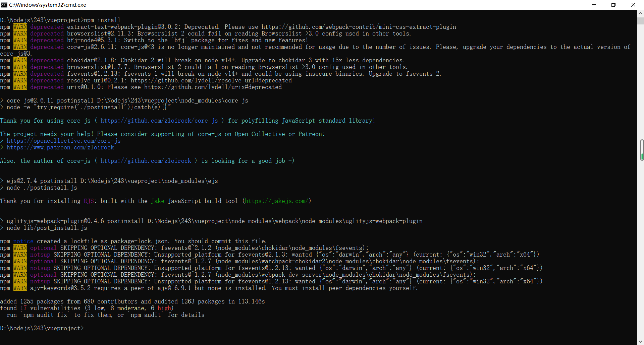Click 'browserslist@2.11.3' deprecation text
Viewport: 644px width, 345px height.
point(100,33)
